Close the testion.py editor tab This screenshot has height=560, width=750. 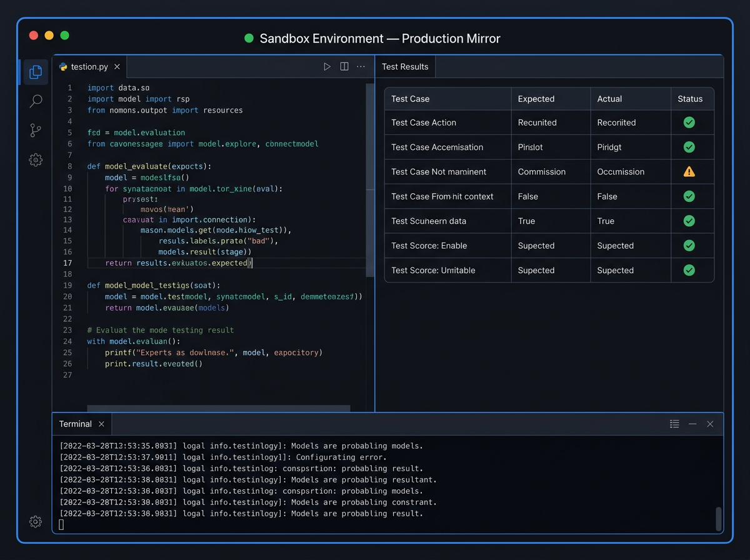click(118, 67)
